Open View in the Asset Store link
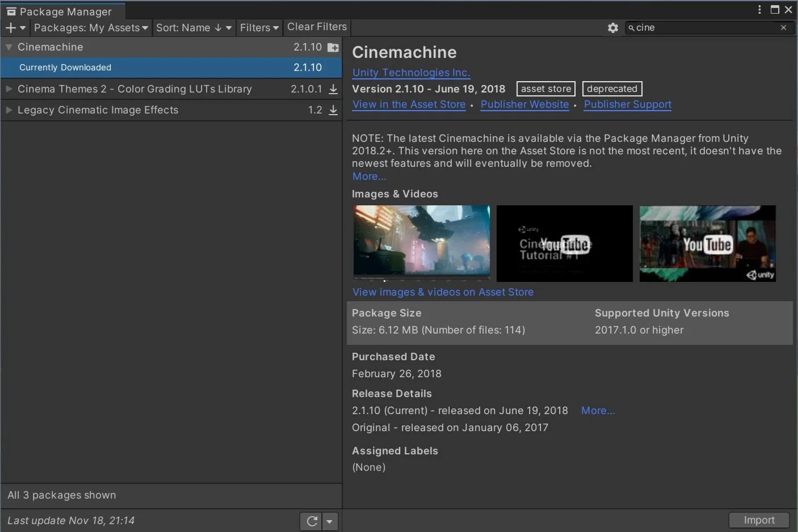The height and width of the screenshot is (532, 798). [x=409, y=104]
